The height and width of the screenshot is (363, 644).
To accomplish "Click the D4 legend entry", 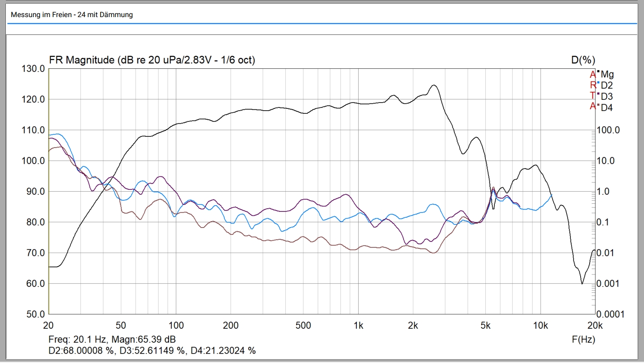I will coord(607,108).
